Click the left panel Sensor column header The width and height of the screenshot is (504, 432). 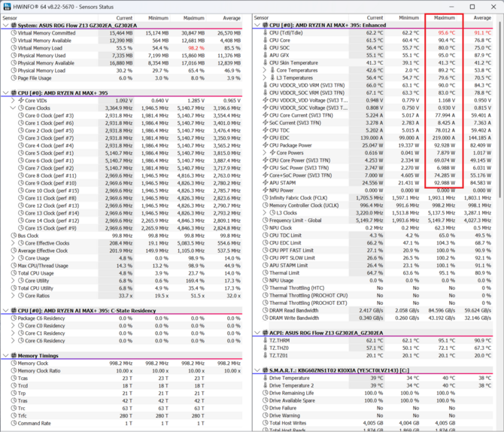pos(50,18)
